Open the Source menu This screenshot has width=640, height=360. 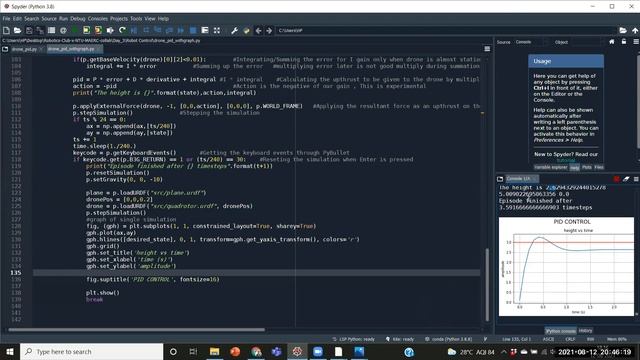coord(49,19)
